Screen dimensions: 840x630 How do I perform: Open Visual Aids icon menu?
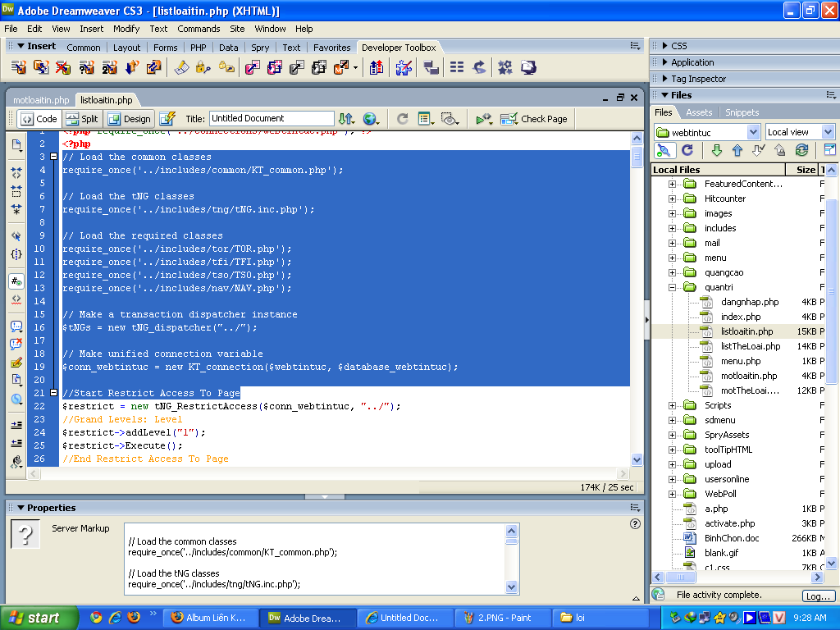[x=450, y=119]
